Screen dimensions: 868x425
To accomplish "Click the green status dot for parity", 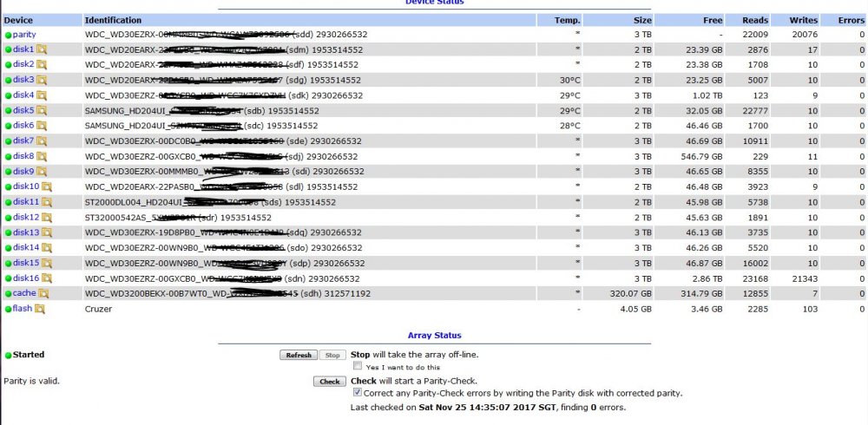I will pyautogui.click(x=9, y=35).
